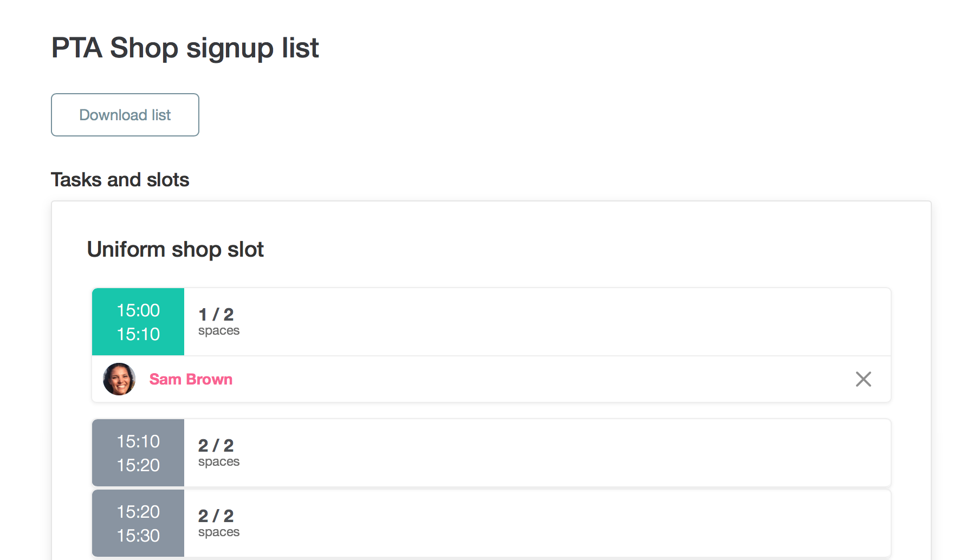Image resolution: width=960 pixels, height=560 pixels.
Task: Click the Tasks and slots heading
Action: click(x=120, y=180)
